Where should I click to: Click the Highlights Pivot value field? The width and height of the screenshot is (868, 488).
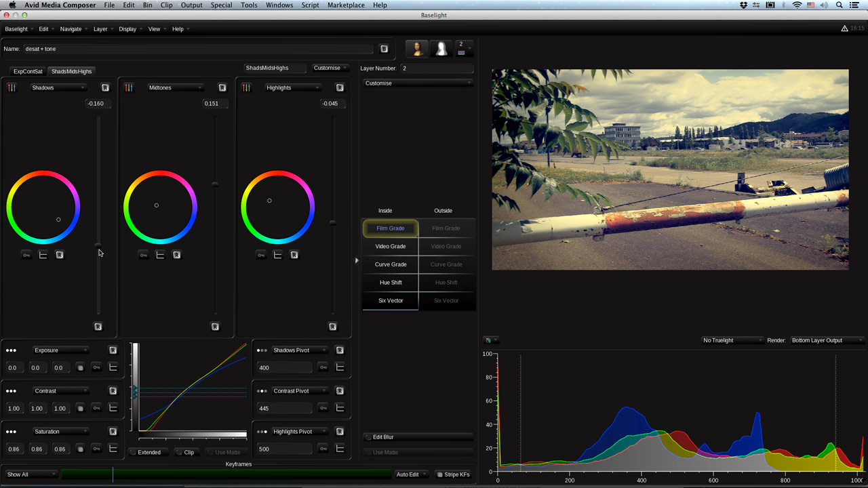tap(284, 449)
